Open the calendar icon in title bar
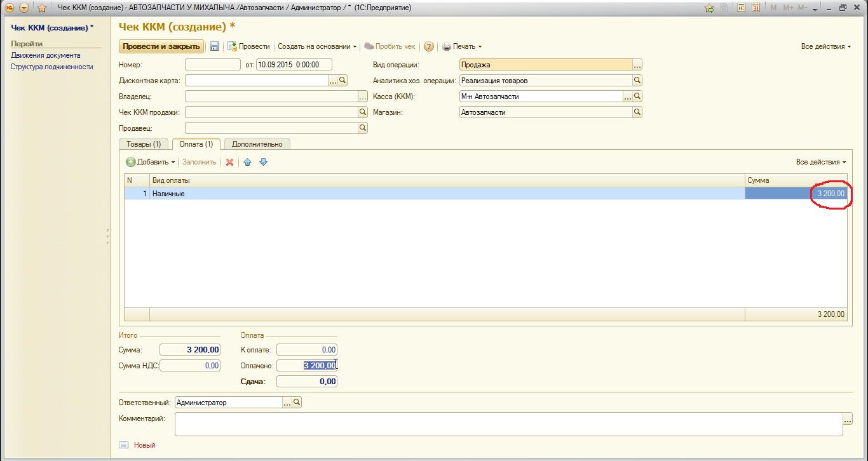Image resolution: width=868 pixels, height=461 pixels. pos(756,8)
